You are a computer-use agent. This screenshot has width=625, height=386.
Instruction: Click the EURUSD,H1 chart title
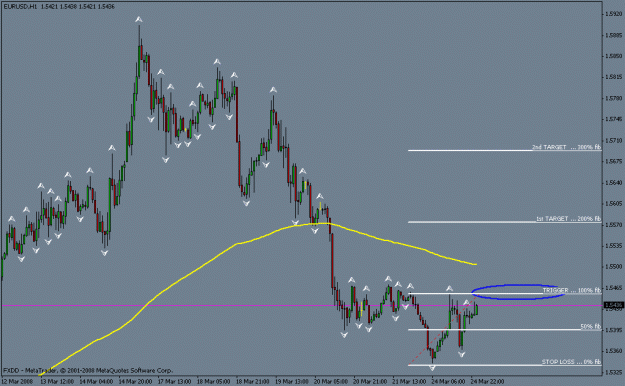[x=21, y=6]
